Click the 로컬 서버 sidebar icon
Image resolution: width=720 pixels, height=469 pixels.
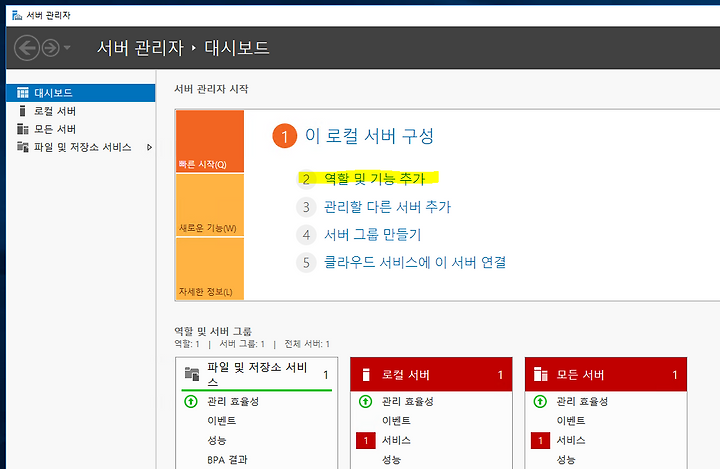[x=22, y=111]
